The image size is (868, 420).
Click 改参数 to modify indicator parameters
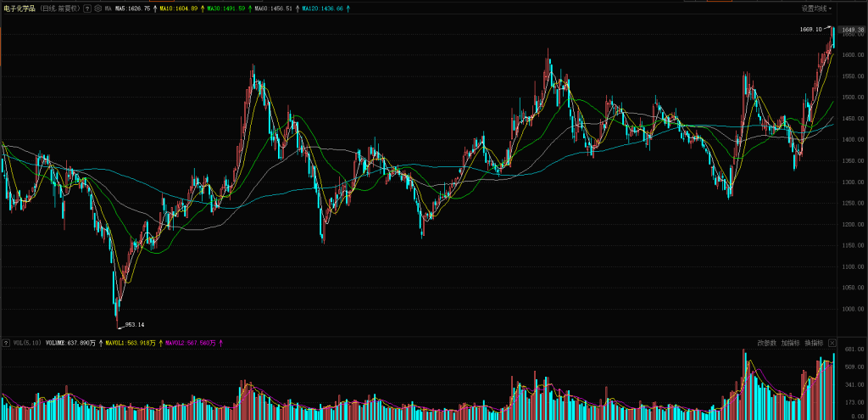pos(766,344)
